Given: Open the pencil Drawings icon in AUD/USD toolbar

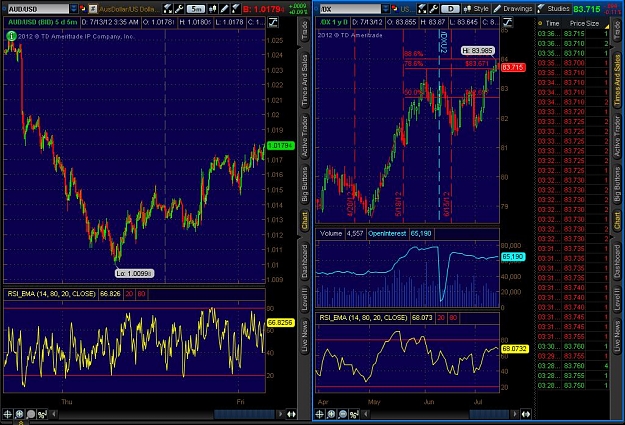Looking at the screenshot, I should point(224,8).
